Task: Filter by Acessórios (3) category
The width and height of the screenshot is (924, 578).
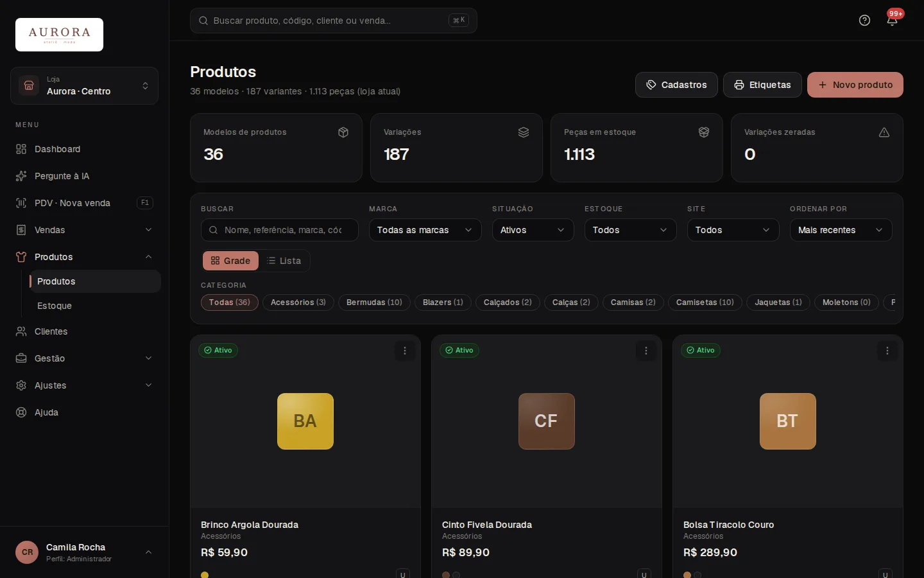Action: click(298, 302)
